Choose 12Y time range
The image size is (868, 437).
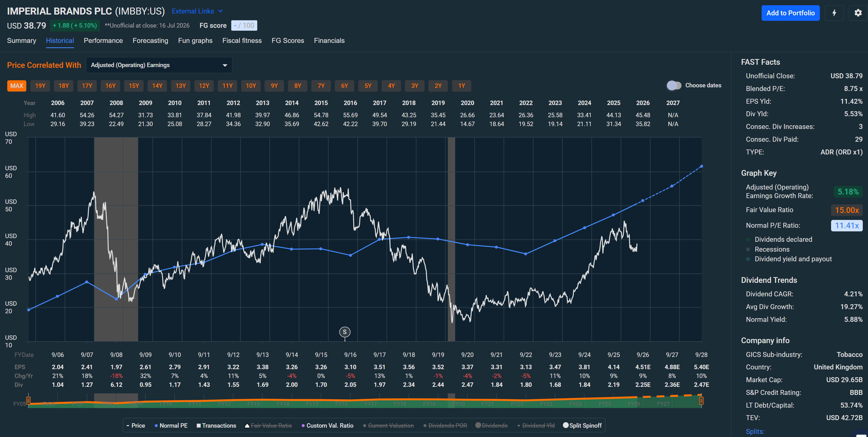tap(204, 86)
